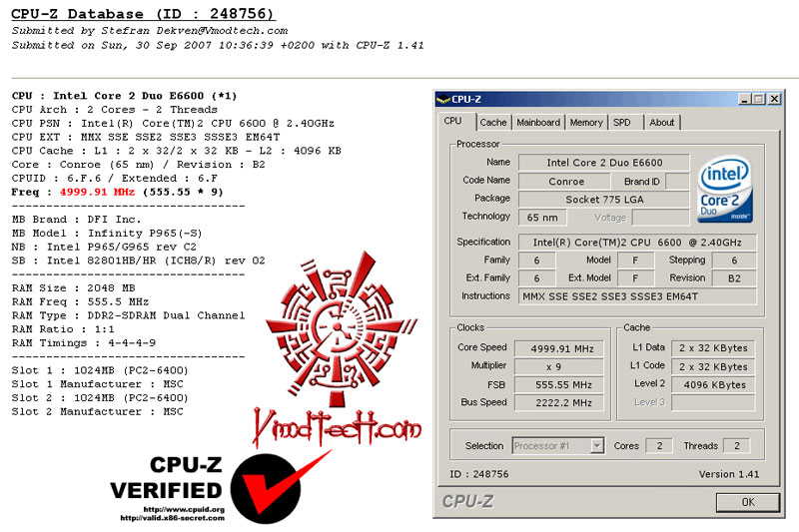Click the Level 2 cache value 4096 KBytes

tap(713, 385)
